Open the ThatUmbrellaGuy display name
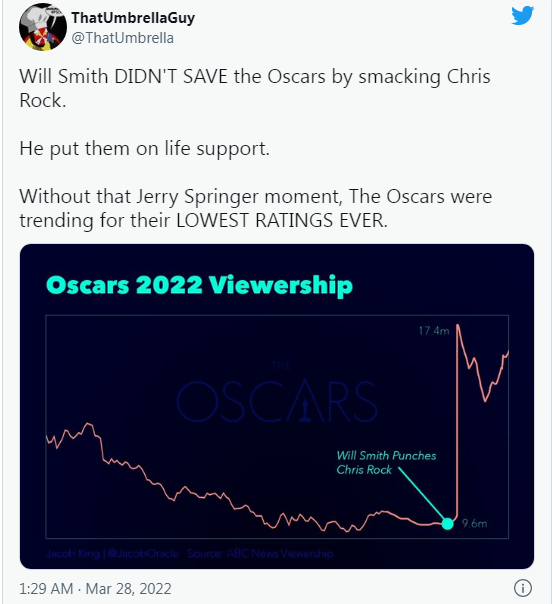This screenshot has width=552, height=604. click(x=133, y=17)
